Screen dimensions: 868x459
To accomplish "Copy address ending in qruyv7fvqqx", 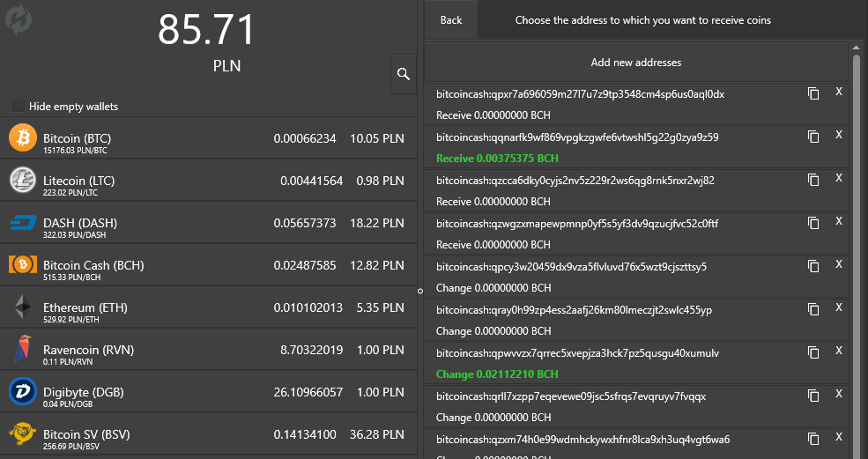I will [813, 396].
